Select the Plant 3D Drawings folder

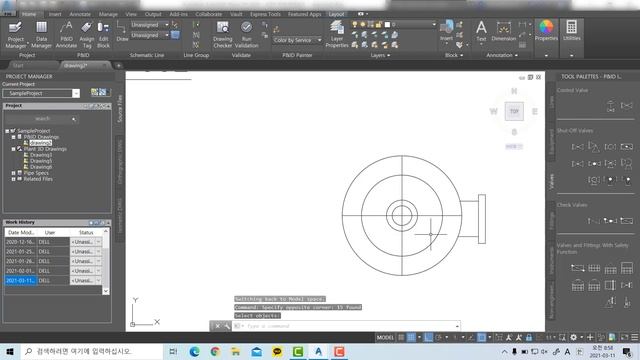click(x=45, y=149)
